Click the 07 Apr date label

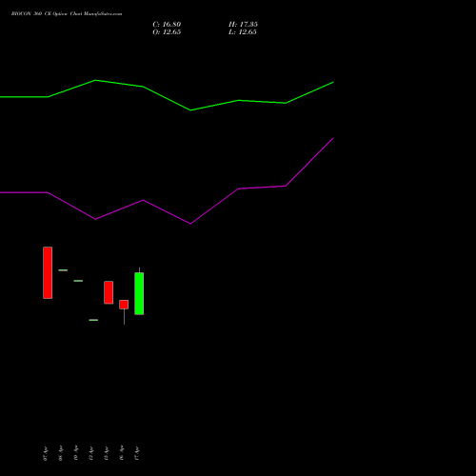click(45, 453)
